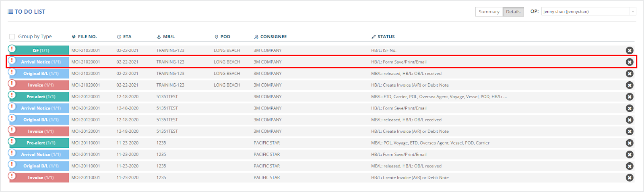The height and width of the screenshot is (192, 644).
Task: Click the STATUS column header
Action: pos(386,37)
